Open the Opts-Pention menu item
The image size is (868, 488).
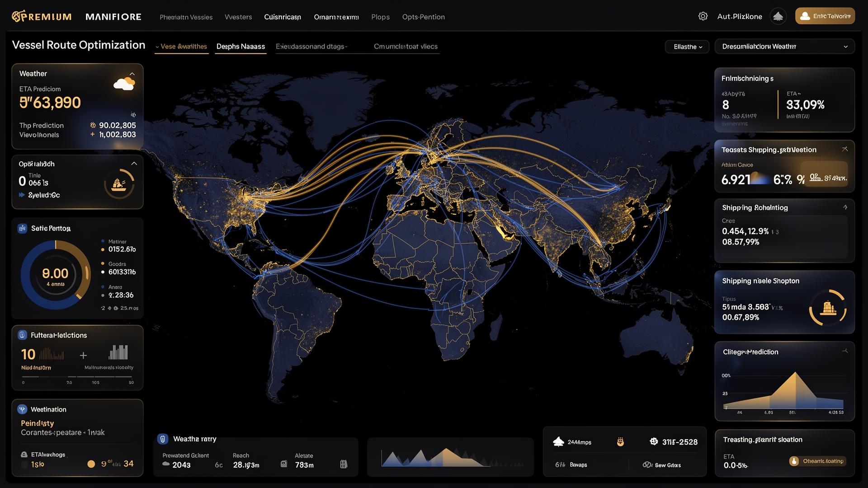(424, 17)
